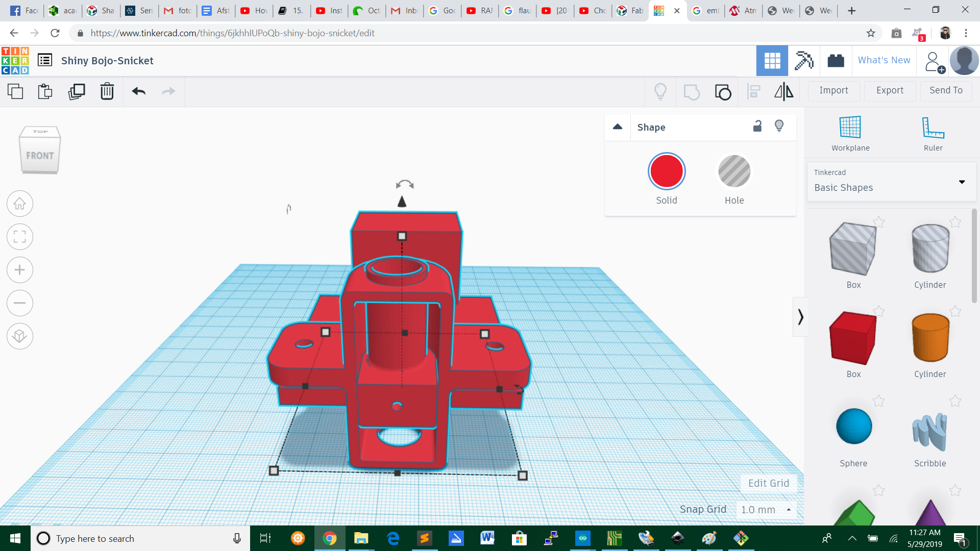Click the Tinkercad logo

pos(15,61)
